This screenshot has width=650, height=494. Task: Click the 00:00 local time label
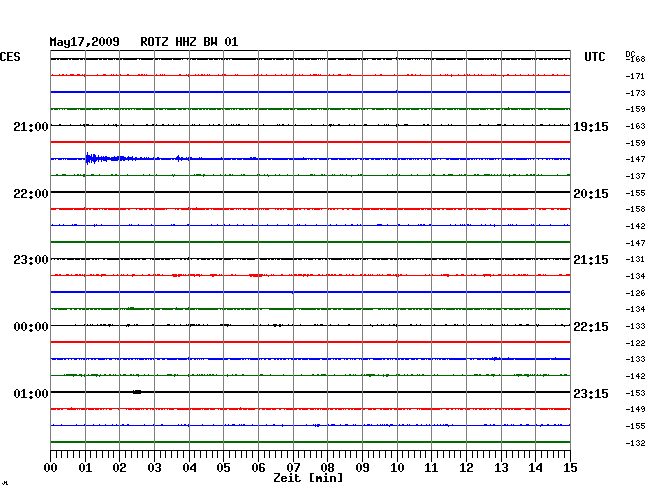coord(31,327)
